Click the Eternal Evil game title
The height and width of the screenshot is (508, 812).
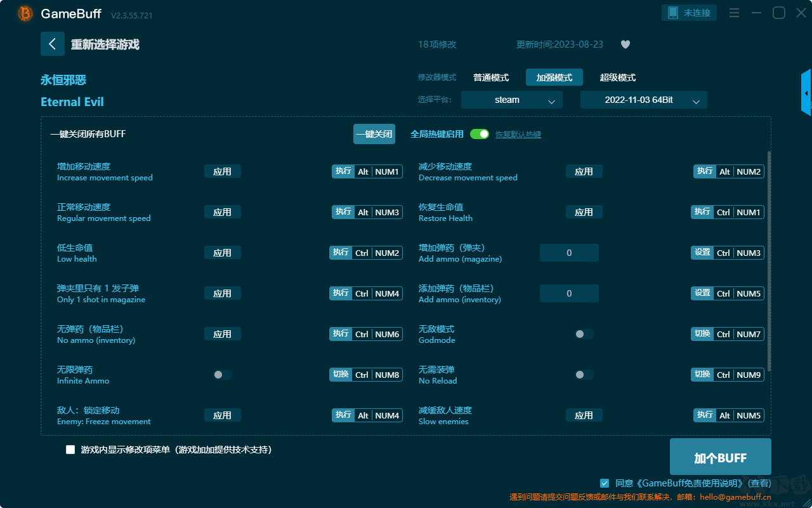point(72,102)
